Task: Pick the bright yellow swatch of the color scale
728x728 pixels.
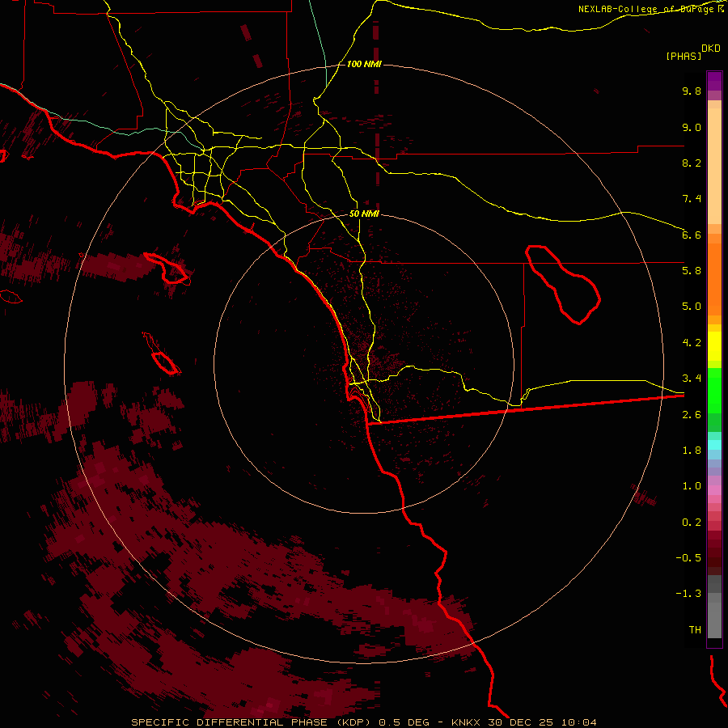Action: (x=714, y=346)
